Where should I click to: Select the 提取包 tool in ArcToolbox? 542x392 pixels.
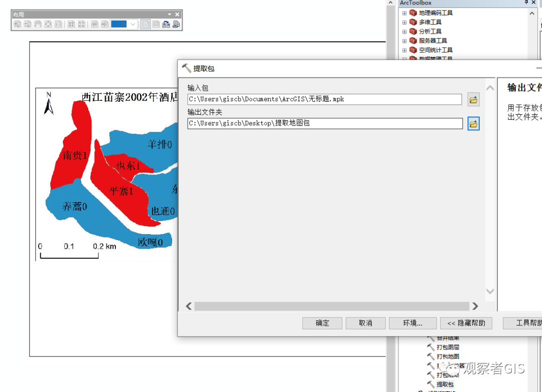coord(445,384)
